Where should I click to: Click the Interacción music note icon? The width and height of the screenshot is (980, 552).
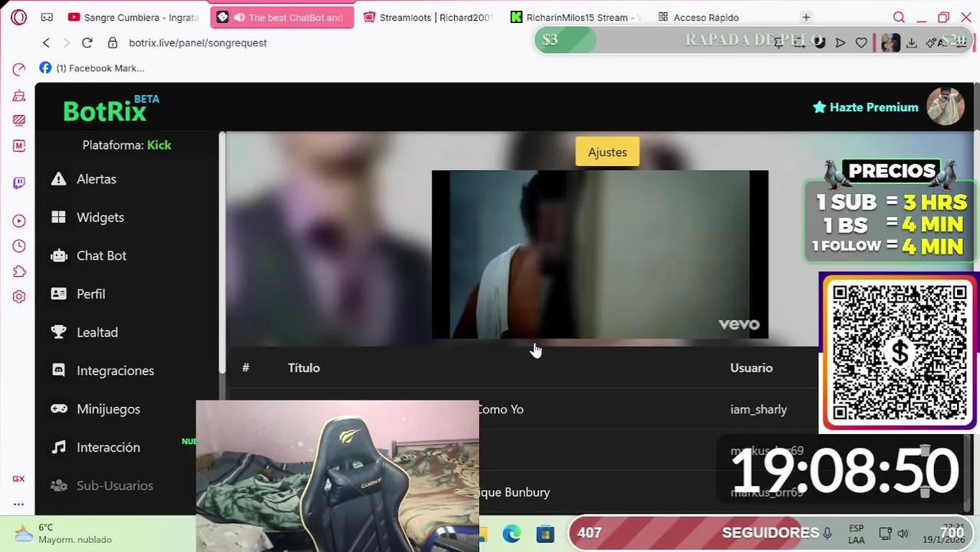tap(58, 447)
